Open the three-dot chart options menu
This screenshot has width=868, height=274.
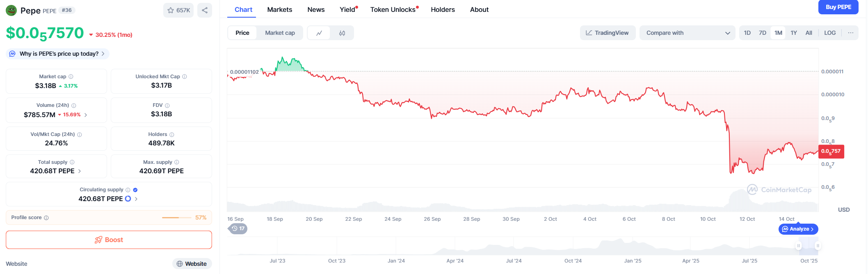click(x=850, y=33)
